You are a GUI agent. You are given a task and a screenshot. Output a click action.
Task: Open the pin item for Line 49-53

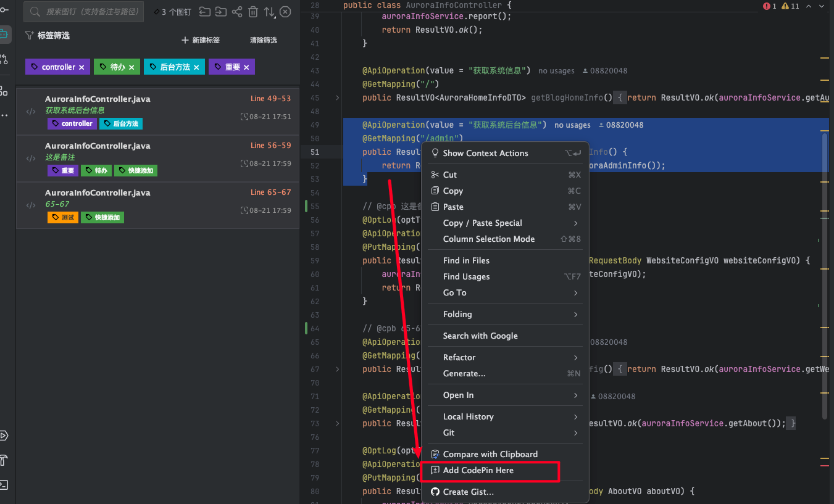click(157, 112)
